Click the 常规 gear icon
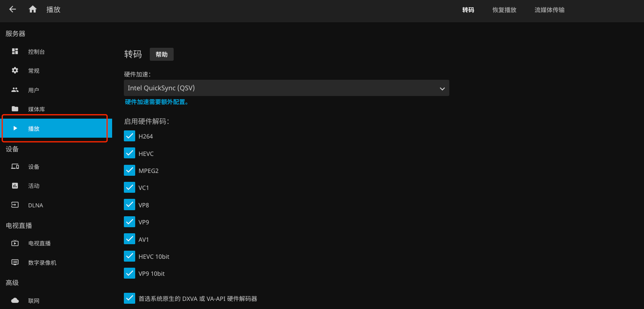Viewport: 644px width, 309px height. [15, 70]
